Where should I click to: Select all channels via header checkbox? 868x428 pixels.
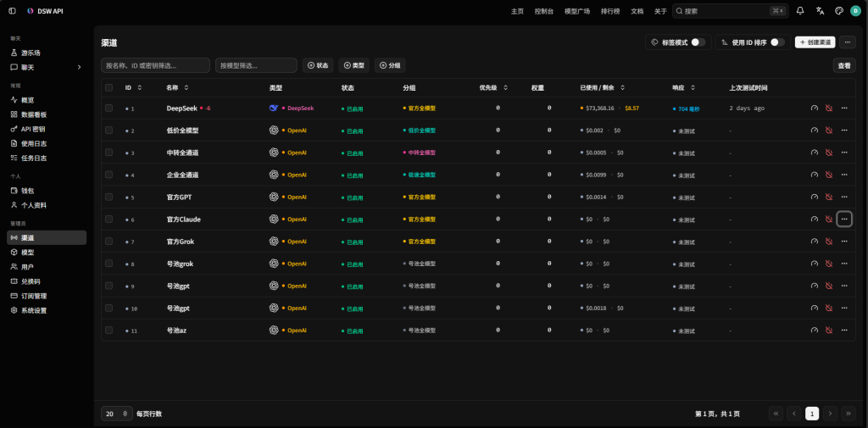[x=109, y=87]
